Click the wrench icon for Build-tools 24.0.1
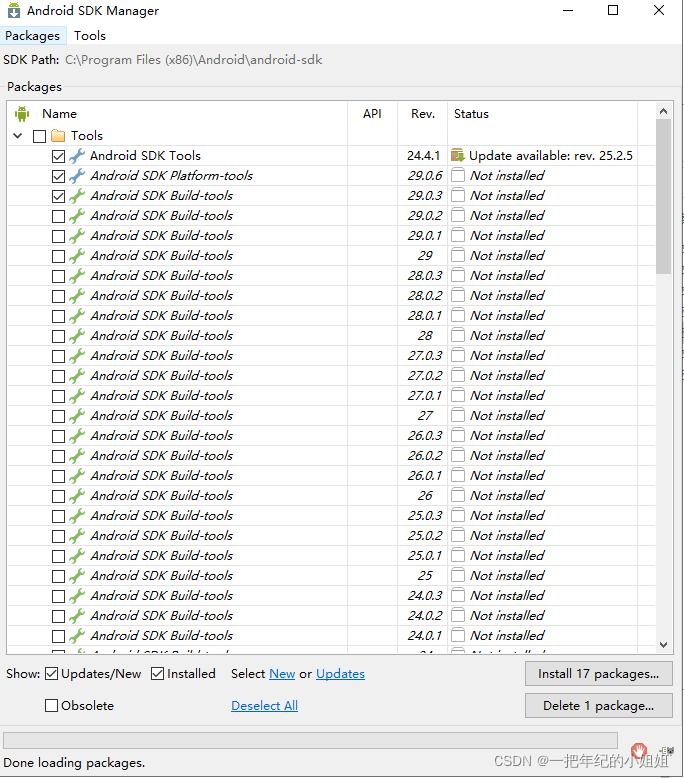This screenshot has width=684, height=778. pos(77,636)
